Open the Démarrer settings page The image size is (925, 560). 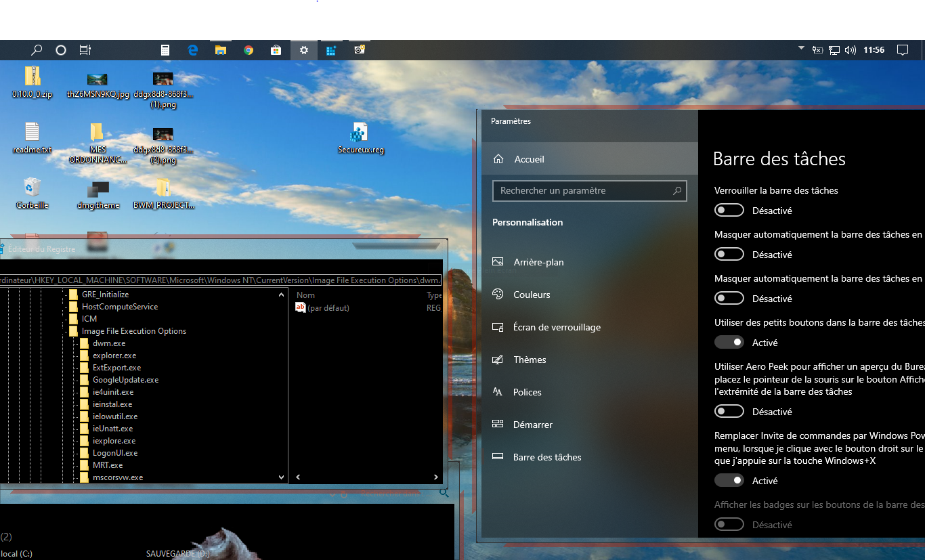point(590,425)
